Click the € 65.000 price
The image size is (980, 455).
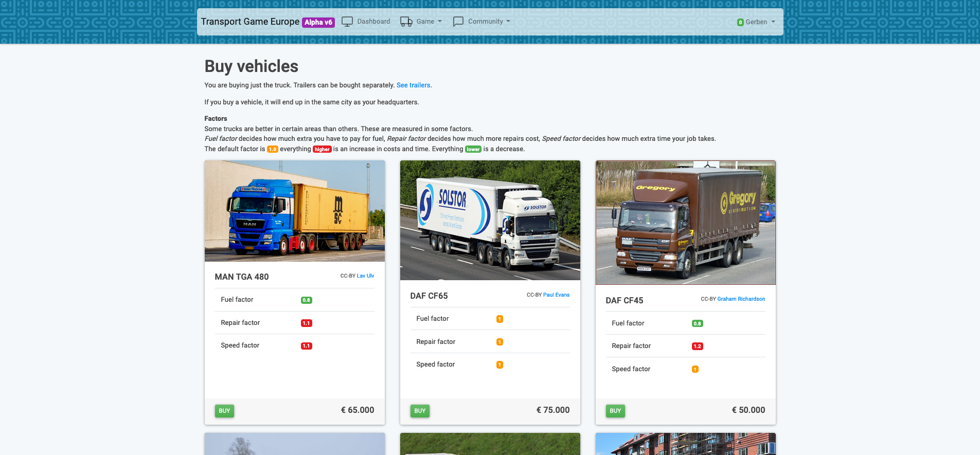pyautogui.click(x=358, y=410)
